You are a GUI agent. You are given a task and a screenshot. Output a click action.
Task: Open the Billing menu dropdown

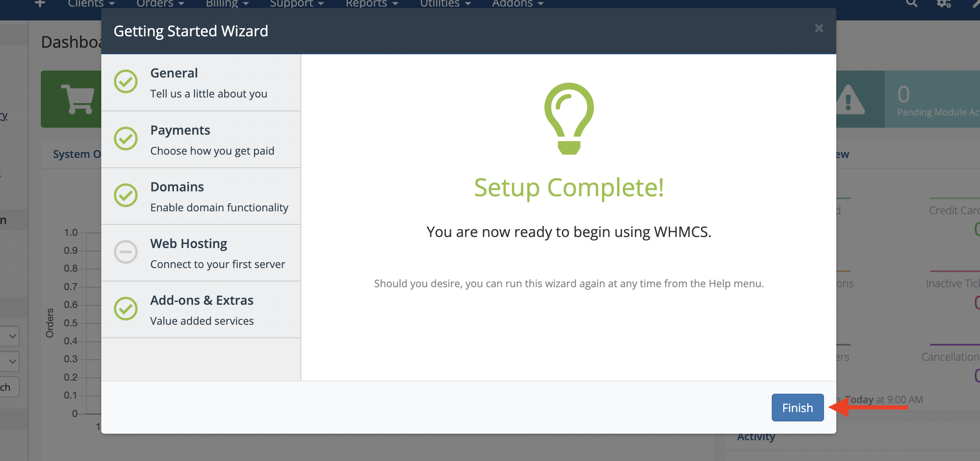pos(227,4)
